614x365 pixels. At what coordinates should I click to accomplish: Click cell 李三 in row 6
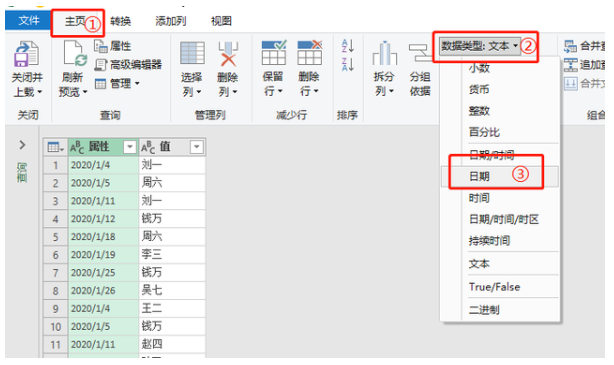pos(172,255)
